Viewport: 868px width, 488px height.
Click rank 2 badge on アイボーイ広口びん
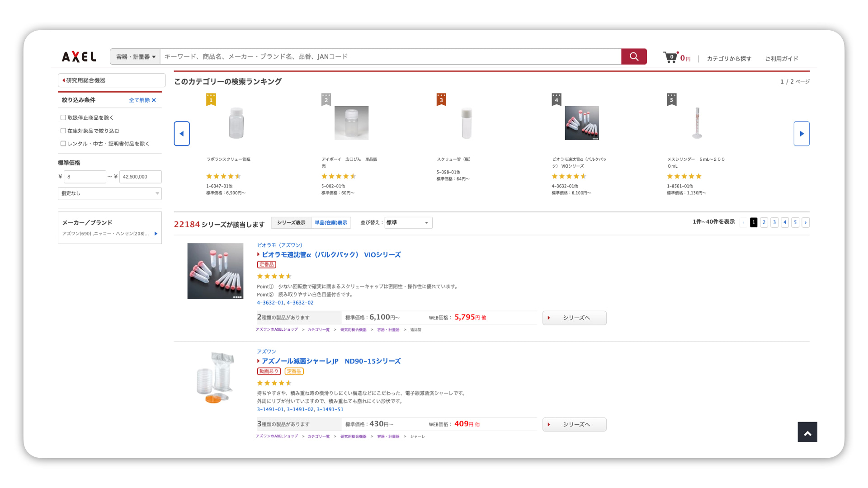(x=326, y=99)
